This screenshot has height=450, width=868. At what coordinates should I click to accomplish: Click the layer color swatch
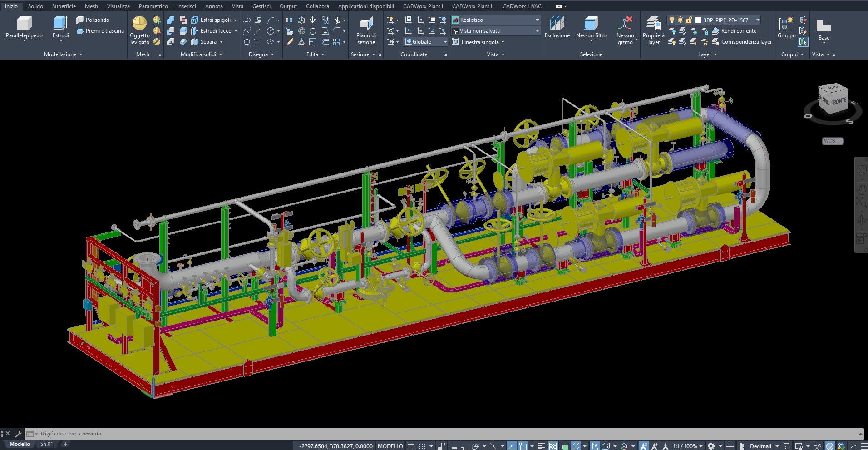(x=698, y=20)
